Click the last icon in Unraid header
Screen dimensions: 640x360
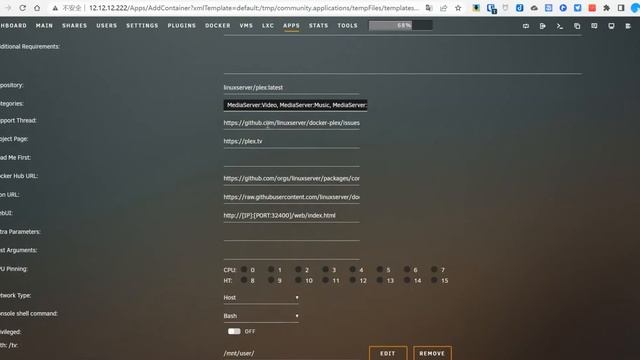pos(628,26)
